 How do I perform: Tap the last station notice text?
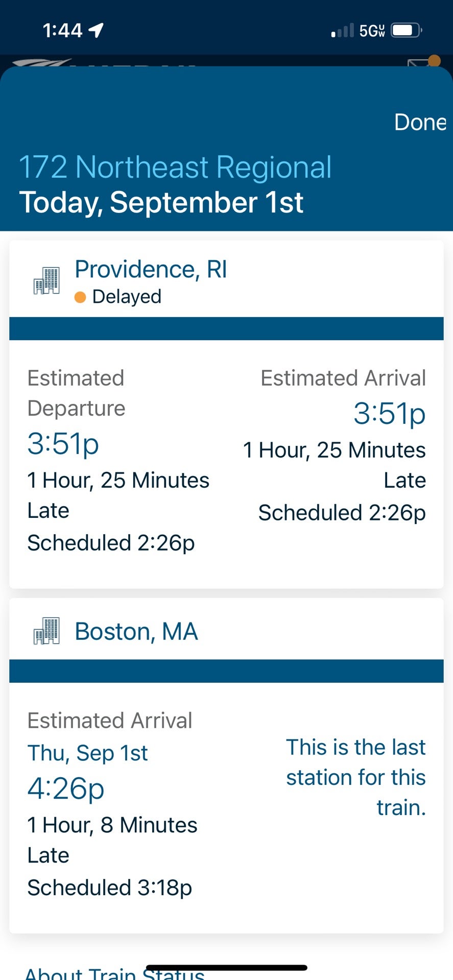[x=355, y=777]
